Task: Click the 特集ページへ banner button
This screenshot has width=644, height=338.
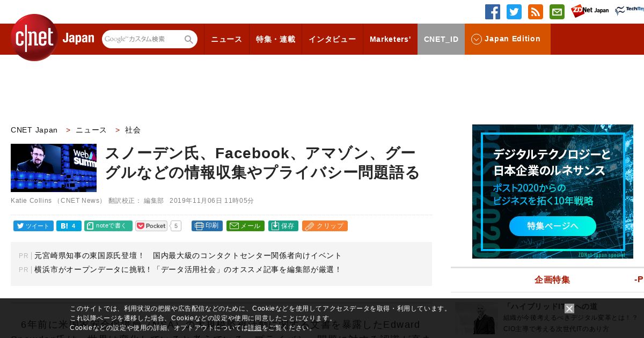Action: [x=553, y=226]
